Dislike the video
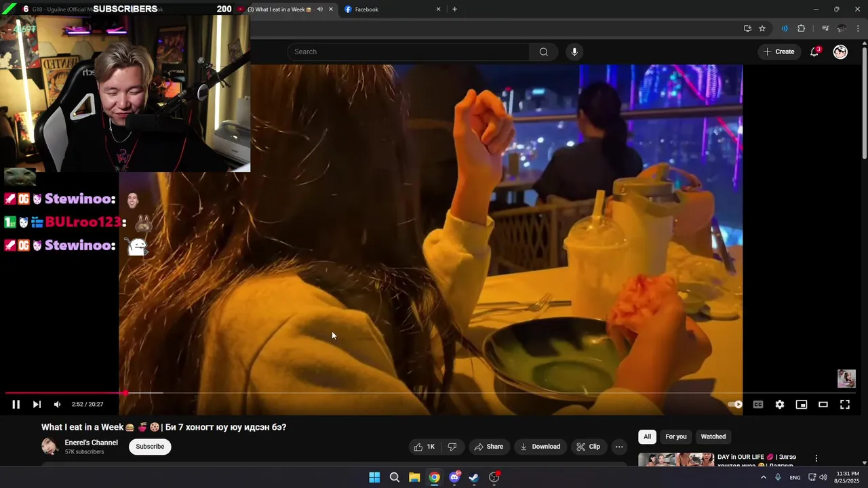Screen dimensions: 868x488 pyautogui.click(x=452, y=447)
